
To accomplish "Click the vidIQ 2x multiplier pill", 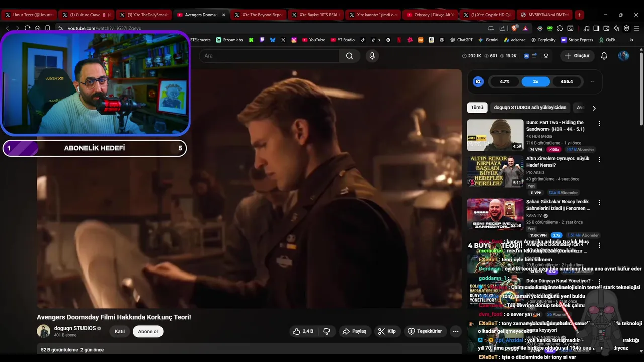I will pos(535,81).
